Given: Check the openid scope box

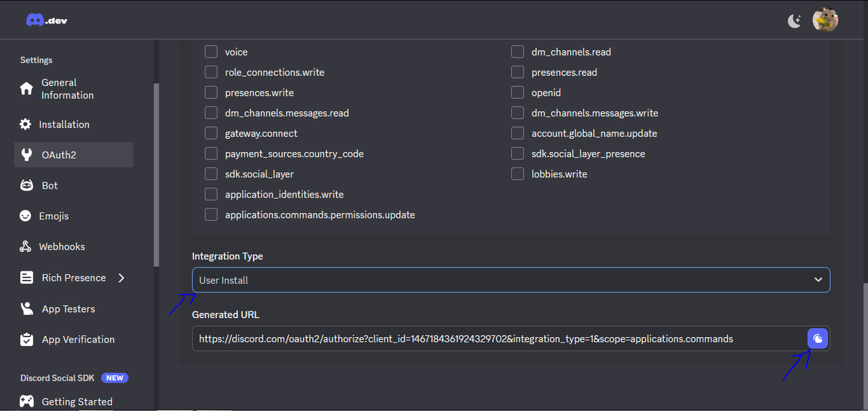Looking at the screenshot, I should coord(517,92).
